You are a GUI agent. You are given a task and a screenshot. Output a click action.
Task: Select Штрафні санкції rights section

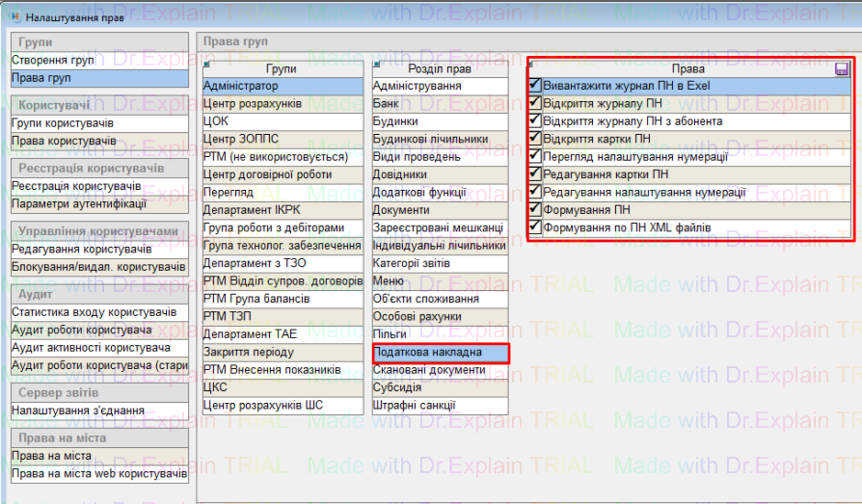pyautogui.click(x=440, y=406)
